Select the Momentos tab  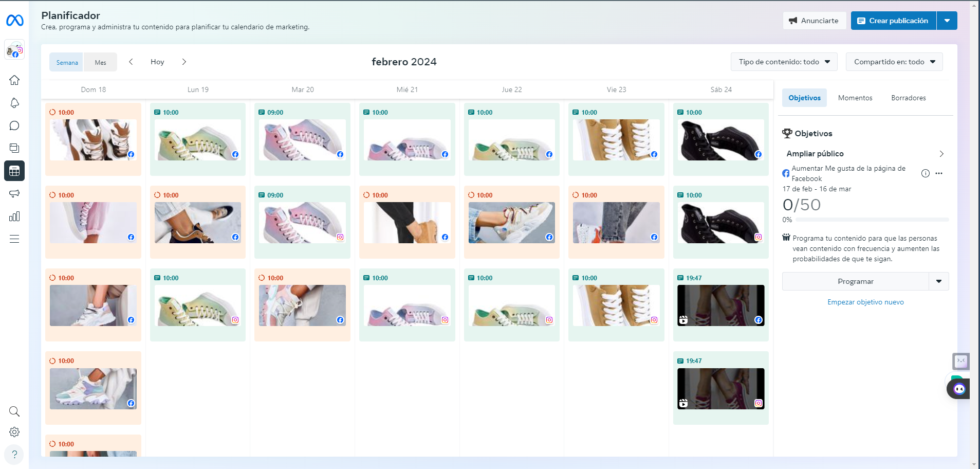[x=855, y=98]
